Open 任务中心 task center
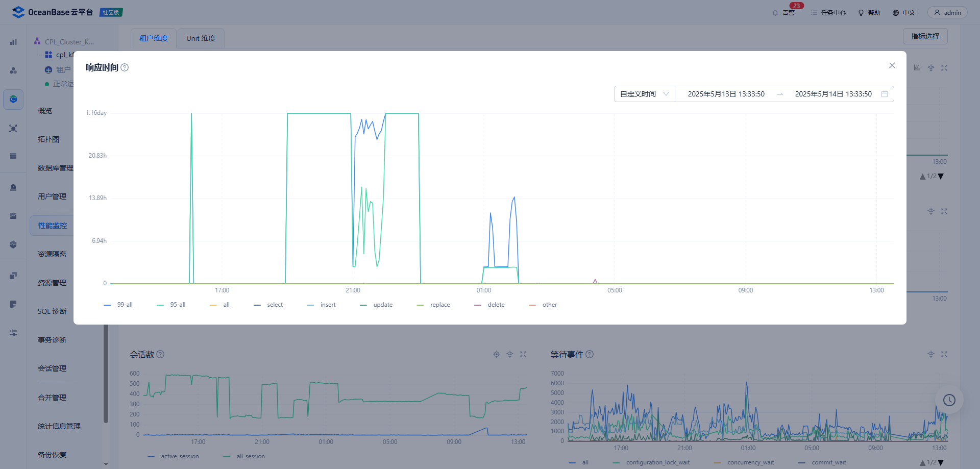 coord(828,13)
